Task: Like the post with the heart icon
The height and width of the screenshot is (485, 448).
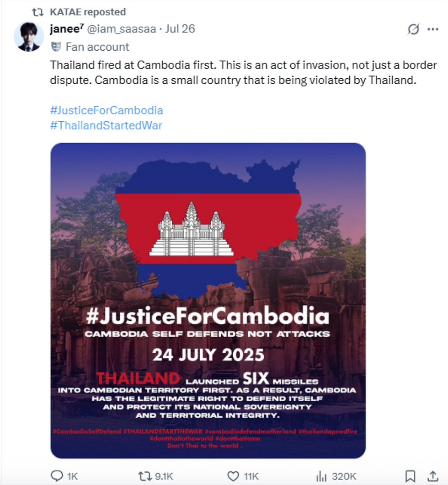Action: 233,476
